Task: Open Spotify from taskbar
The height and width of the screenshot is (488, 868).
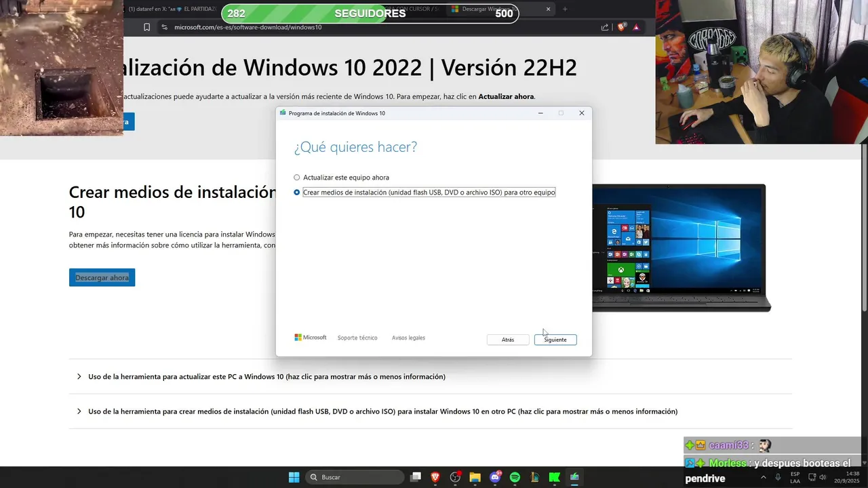Action: (515, 477)
